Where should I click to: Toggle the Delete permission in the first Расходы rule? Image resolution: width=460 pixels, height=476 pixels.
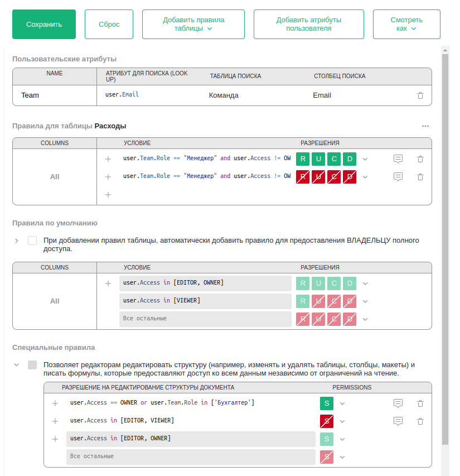[x=350, y=159]
